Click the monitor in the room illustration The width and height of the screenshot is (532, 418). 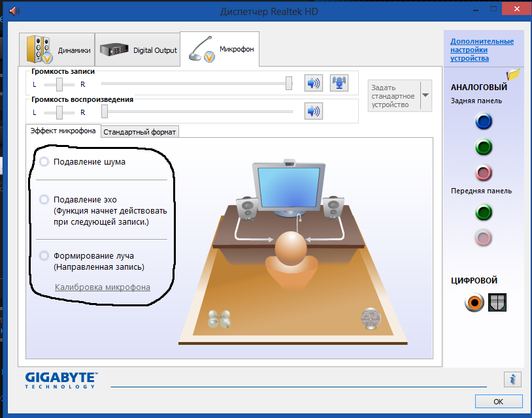[289, 187]
